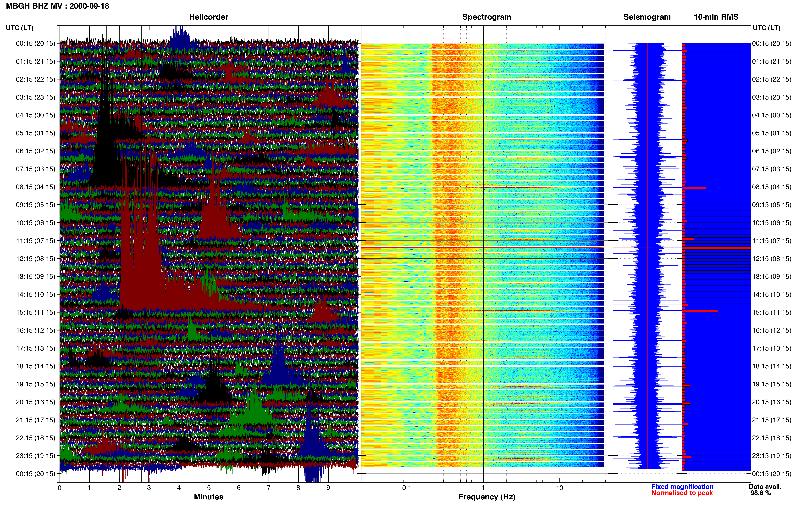The height and width of the screenshot is (508, 812).
Task: Click the '5' tick on the Minutes axis
Action: click(x=209, y=488)
